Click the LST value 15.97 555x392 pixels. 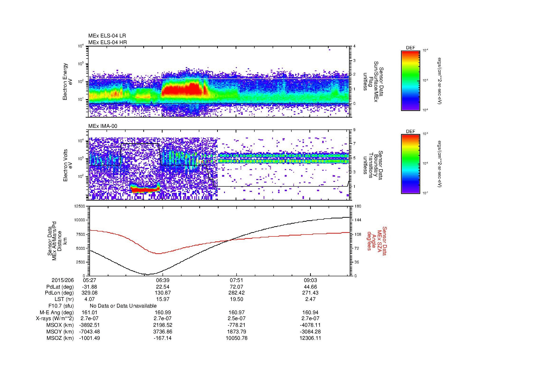click(x=163, y=299)
